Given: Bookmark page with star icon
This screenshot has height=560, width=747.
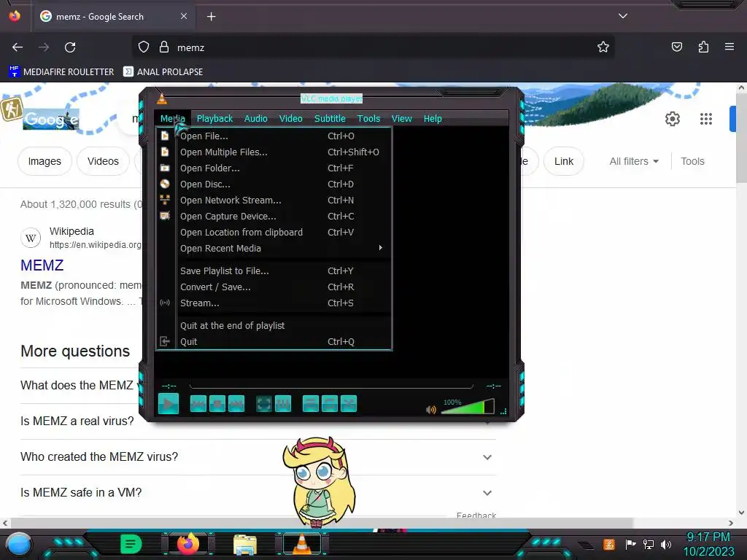Looking at the screenshot, I should pyautogui.click(x=603, y=47).
